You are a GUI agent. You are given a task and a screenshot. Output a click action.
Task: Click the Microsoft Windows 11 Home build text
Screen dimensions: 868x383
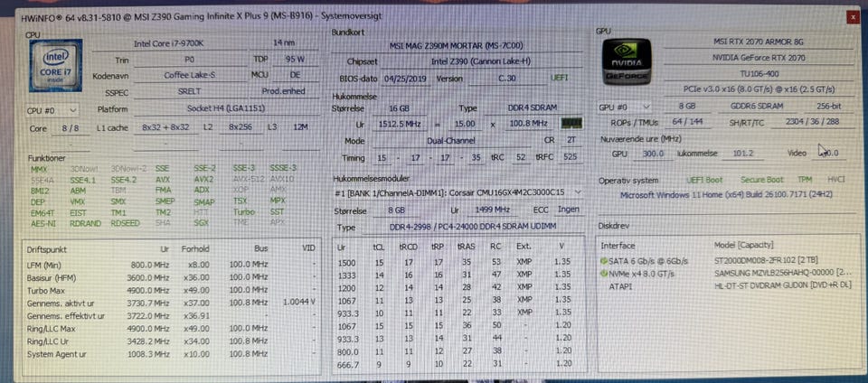tap(726, 194)
